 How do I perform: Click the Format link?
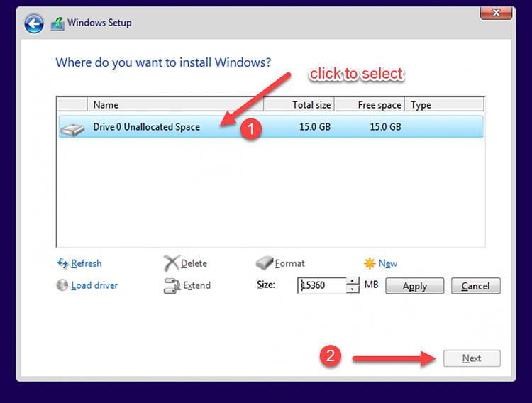coord(289,263)
